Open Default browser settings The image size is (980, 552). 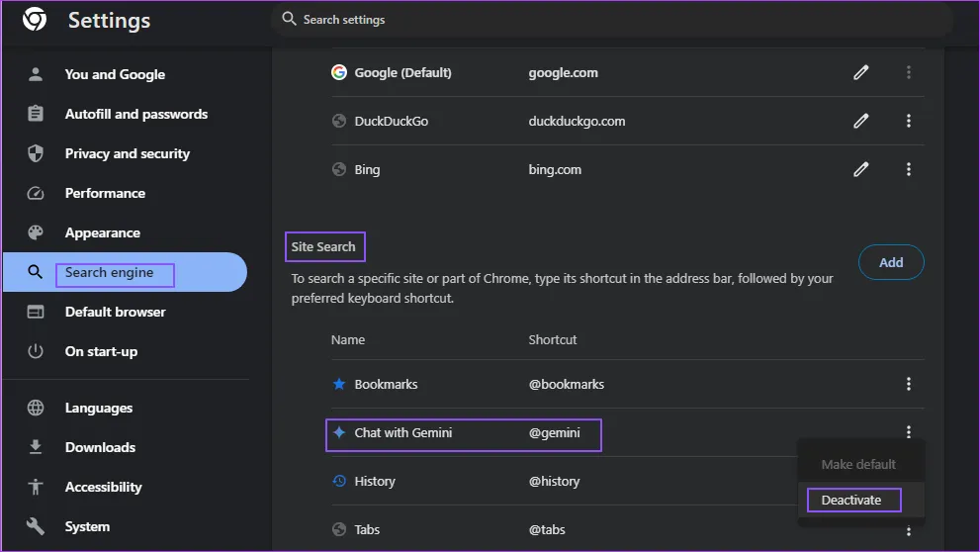coord(115,312)
